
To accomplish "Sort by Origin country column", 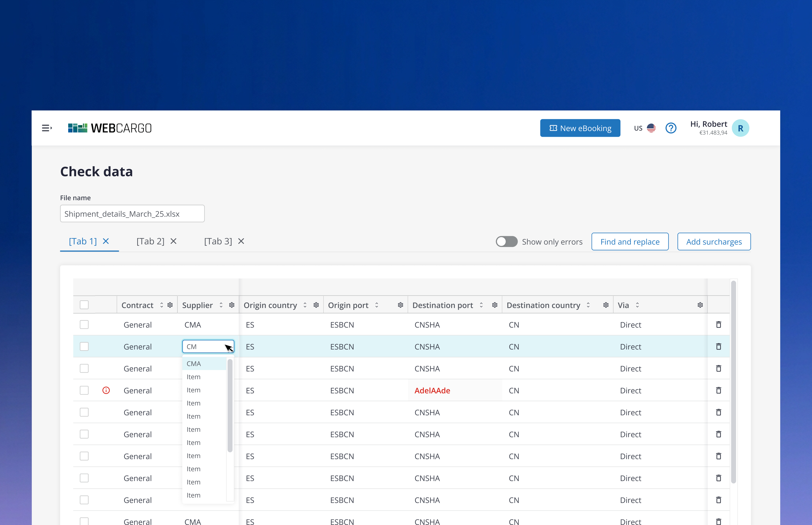I will tap(305, 305).
